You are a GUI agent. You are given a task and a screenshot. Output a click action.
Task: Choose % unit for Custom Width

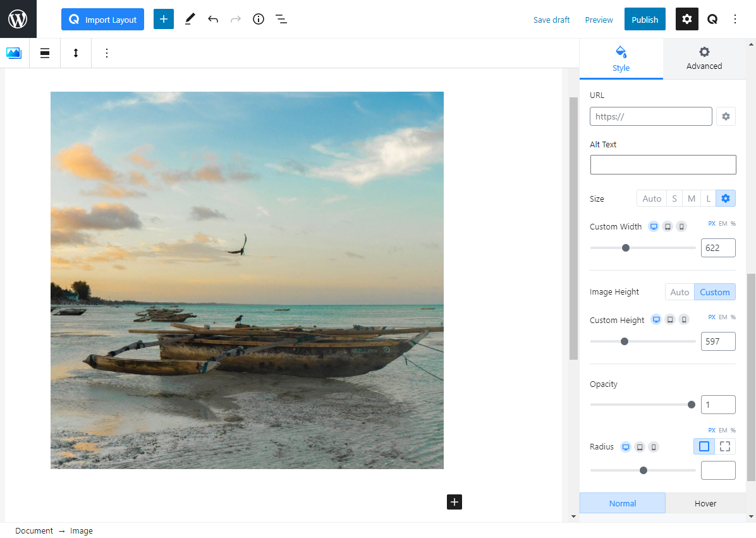point(733,224)
